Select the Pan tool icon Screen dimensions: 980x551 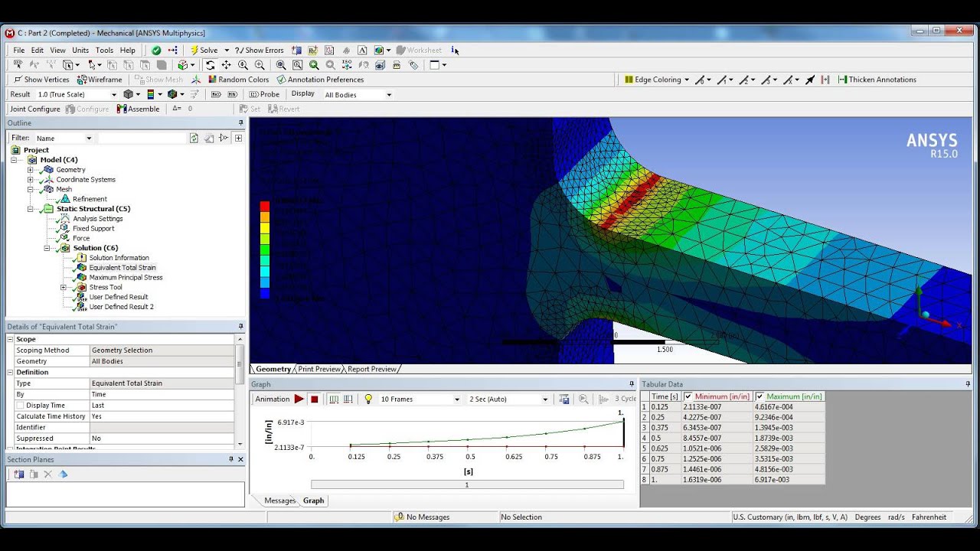pos(226,65)
